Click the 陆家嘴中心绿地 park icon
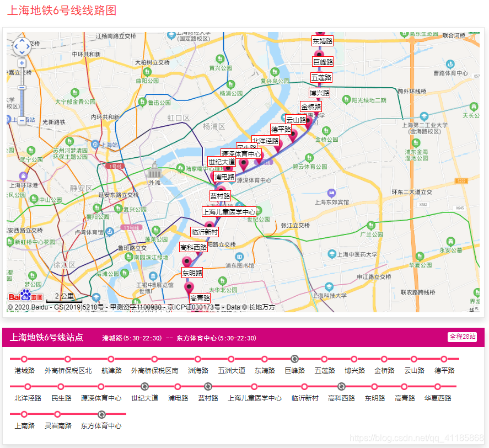This screenshot has width=489, height=448. (x=181, y=168)
